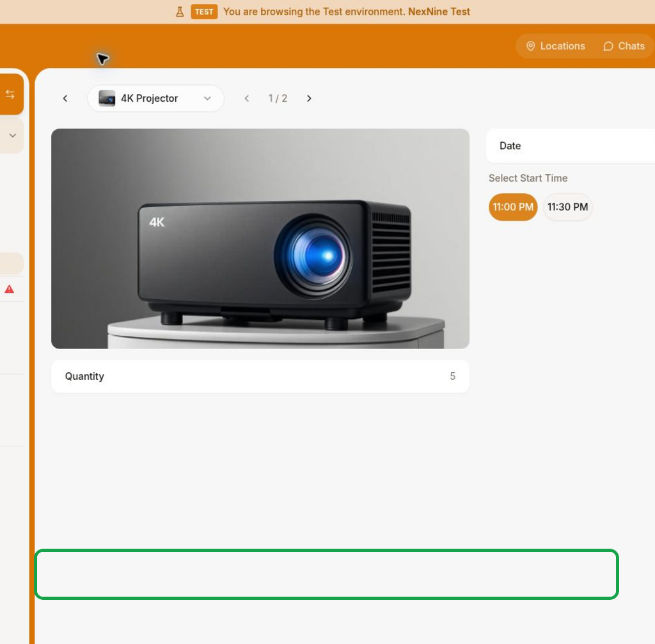The image size is (655, 644).
Task: Expand the sidebar chevron dropdown
Action: pos(13,136)
